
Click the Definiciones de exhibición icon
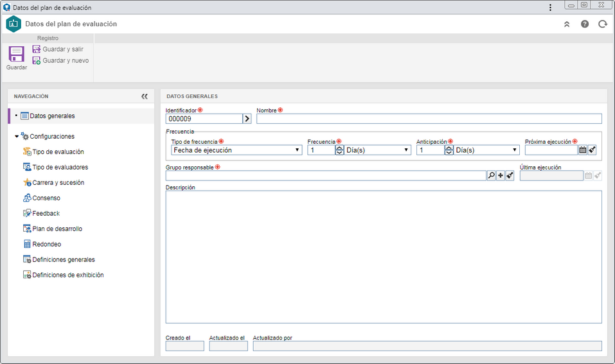tap(27, 275)
